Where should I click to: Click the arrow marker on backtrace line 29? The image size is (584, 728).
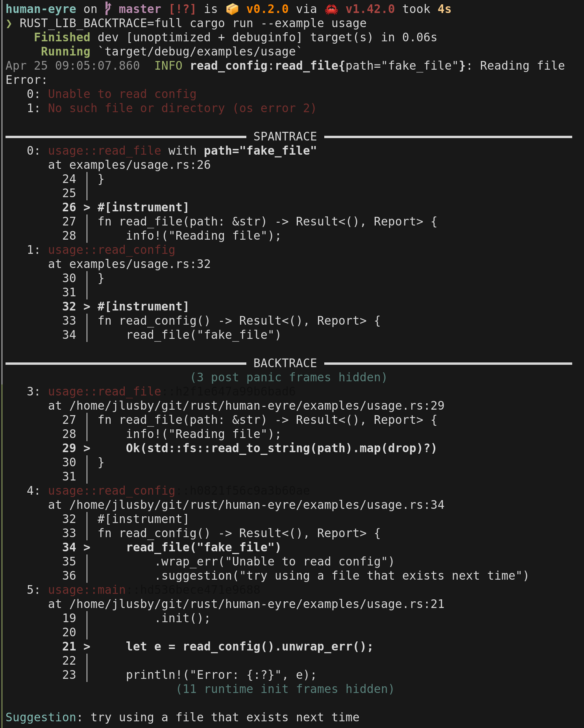pos(87,448)
